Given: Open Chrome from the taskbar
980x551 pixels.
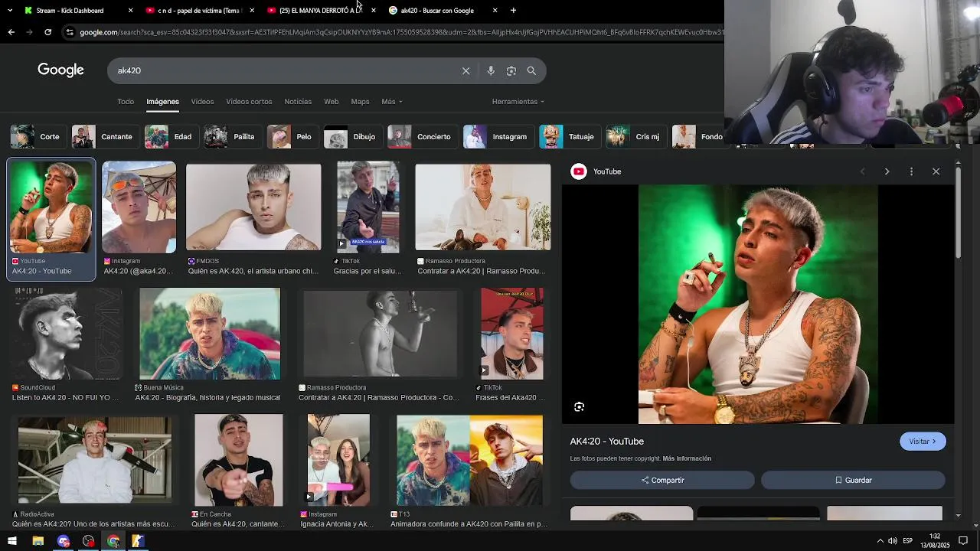Looking at the screenshot, I should click(x=113, y=541).
